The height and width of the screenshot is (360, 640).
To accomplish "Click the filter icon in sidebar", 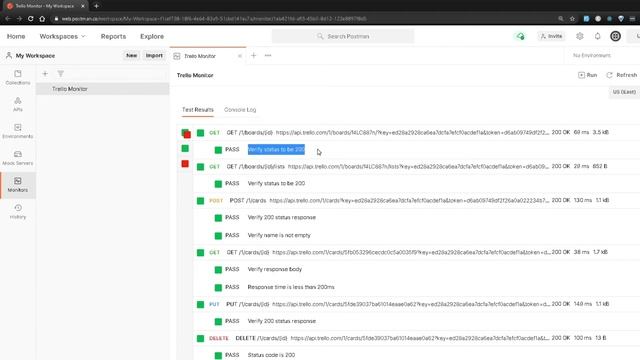I will pos(60,73).
